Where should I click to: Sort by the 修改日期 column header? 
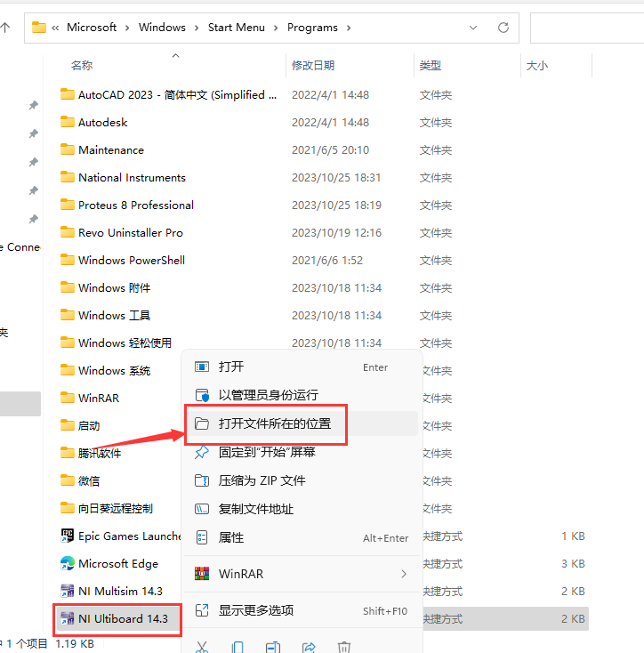pyautogui.click(x=313, y=65)
